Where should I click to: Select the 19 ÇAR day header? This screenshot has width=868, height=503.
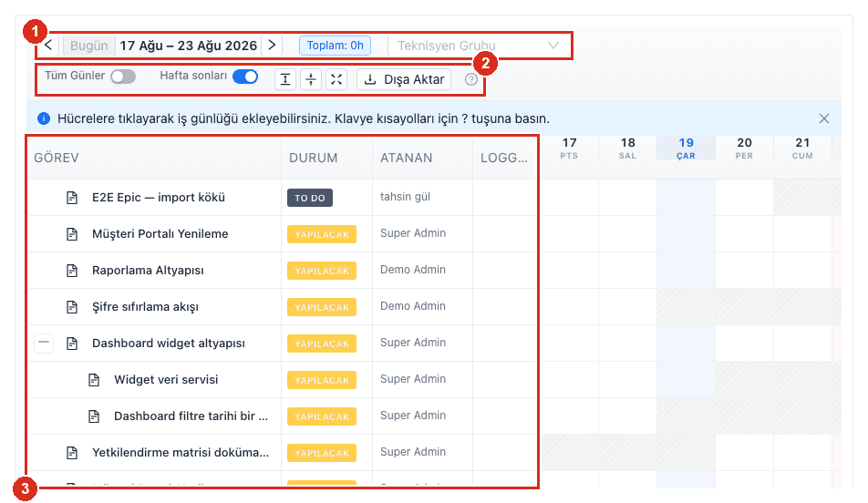point(686,149)
